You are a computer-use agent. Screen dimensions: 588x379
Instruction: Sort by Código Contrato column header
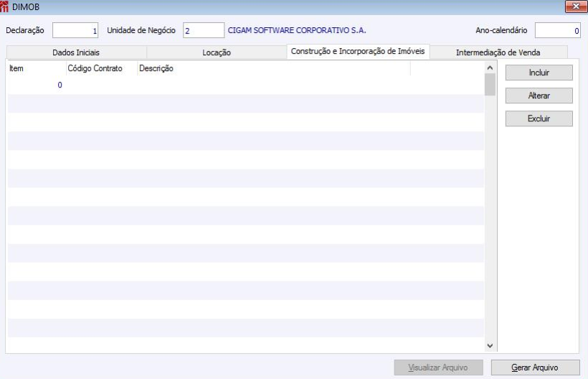tap(101, 68)
